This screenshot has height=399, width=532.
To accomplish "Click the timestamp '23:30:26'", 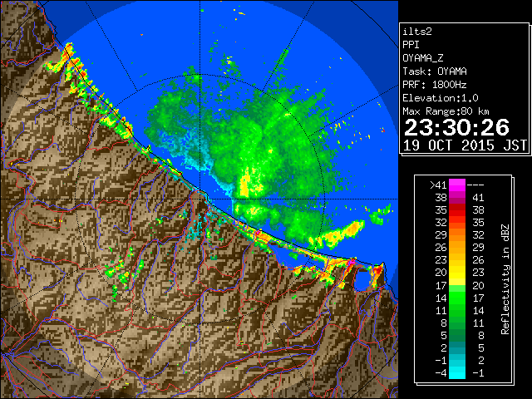I will 456,127.
